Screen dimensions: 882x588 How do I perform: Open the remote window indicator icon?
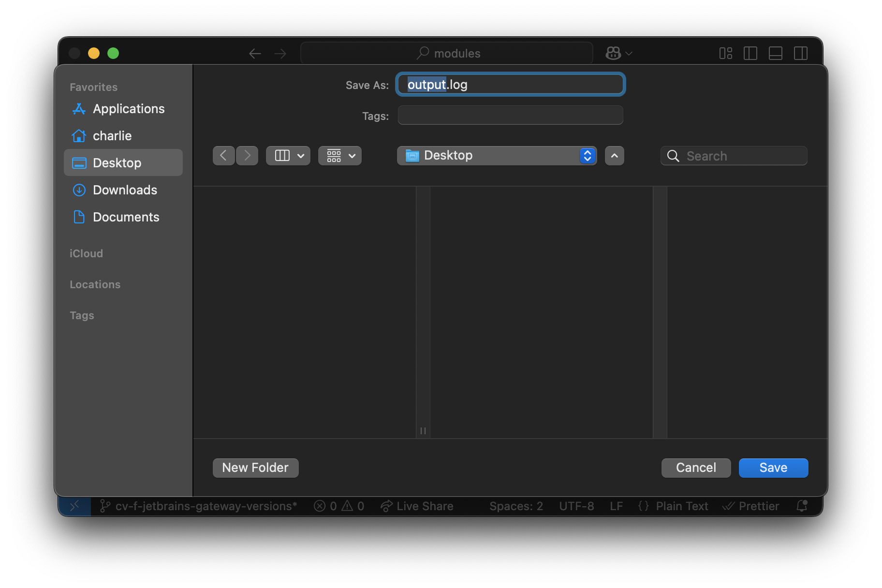(x=74, y=506)
